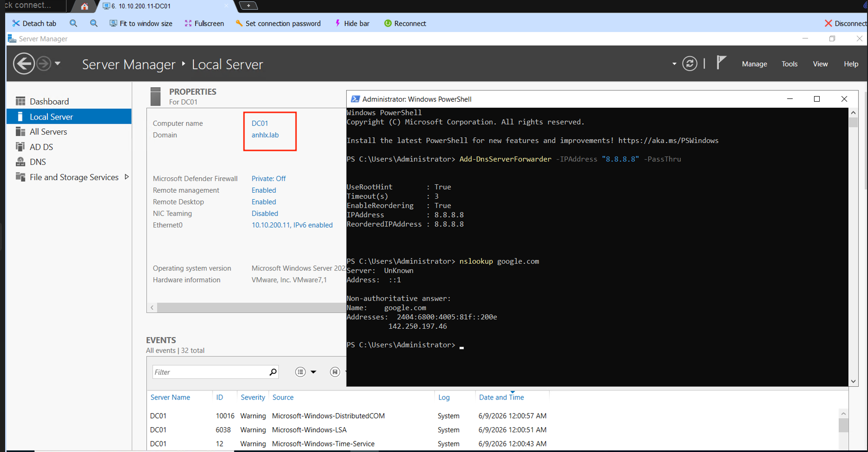
Task: Click the PowerShell command prompt line
Action: 404,345
